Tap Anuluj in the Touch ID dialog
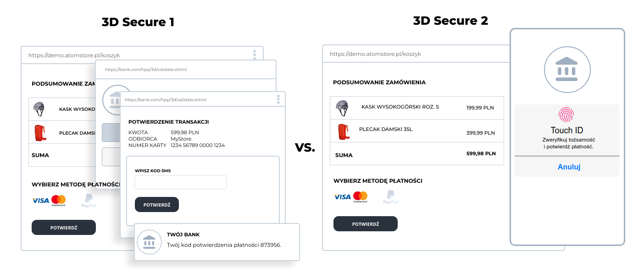Screen dimensions: 644x278 click(569, 167)
